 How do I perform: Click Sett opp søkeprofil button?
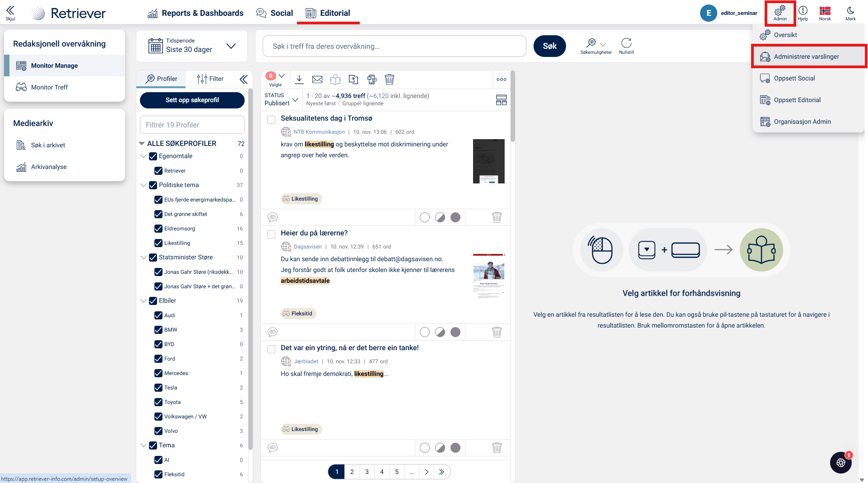192,100
